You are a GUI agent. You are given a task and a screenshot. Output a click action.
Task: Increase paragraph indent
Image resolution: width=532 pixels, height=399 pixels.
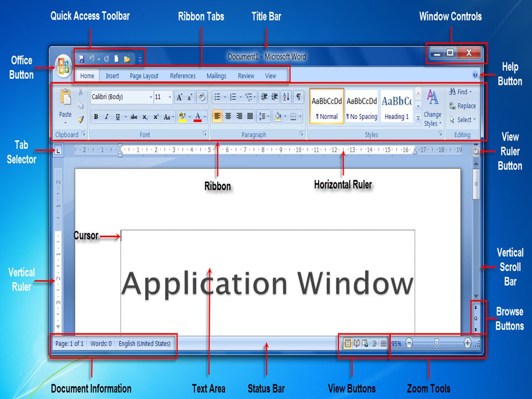point(274,98)
